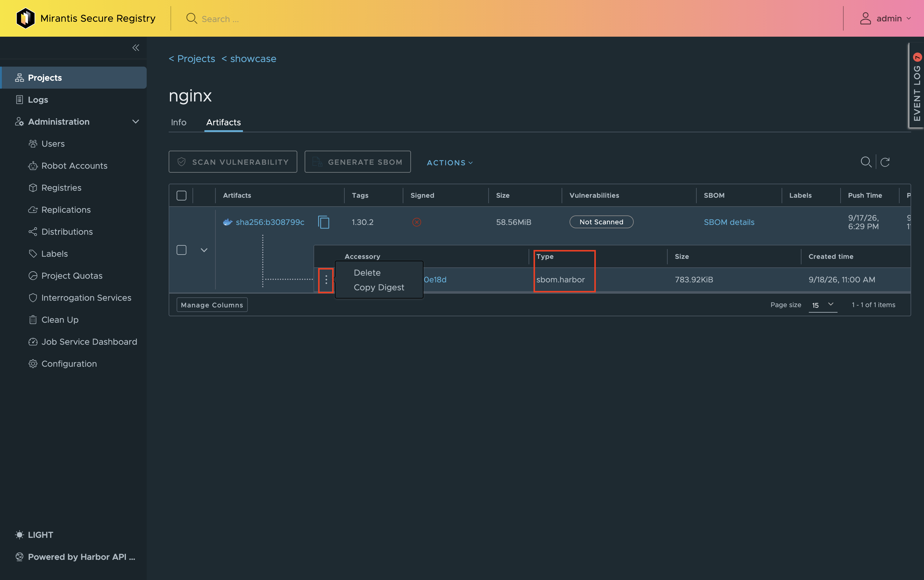Open Users under Administration

[53, 143]
